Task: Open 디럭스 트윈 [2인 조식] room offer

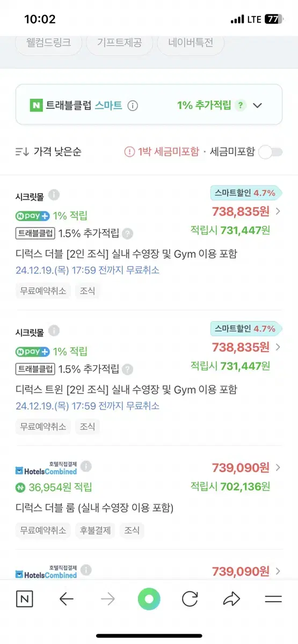Action: [126, 389]
